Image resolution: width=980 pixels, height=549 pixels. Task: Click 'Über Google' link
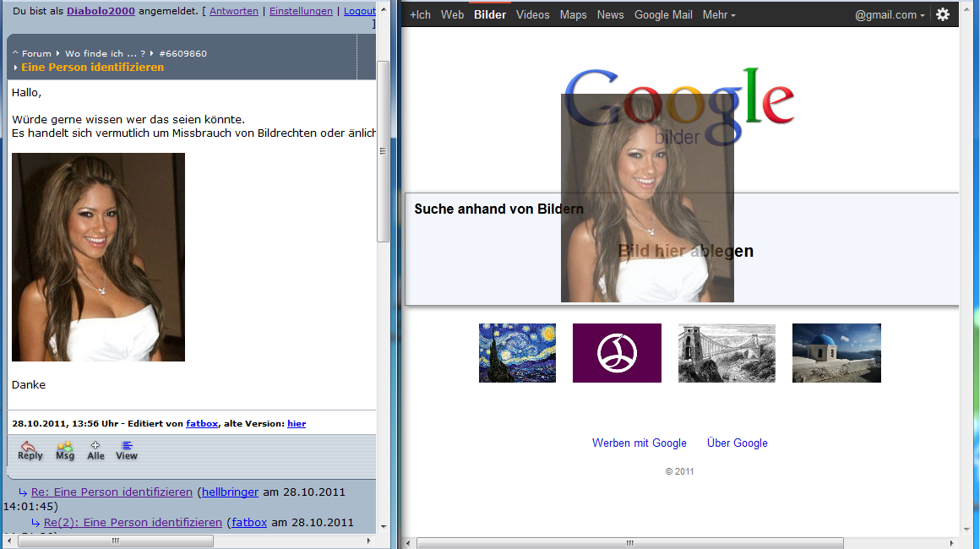coord(737,443)
